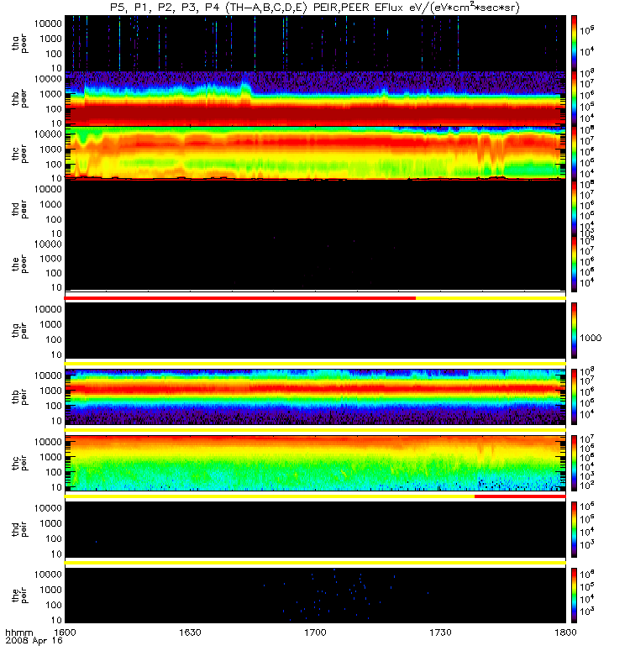Select the 'tha peir' axis label
This screenshot has width=630, height=672.
[19, 331]
